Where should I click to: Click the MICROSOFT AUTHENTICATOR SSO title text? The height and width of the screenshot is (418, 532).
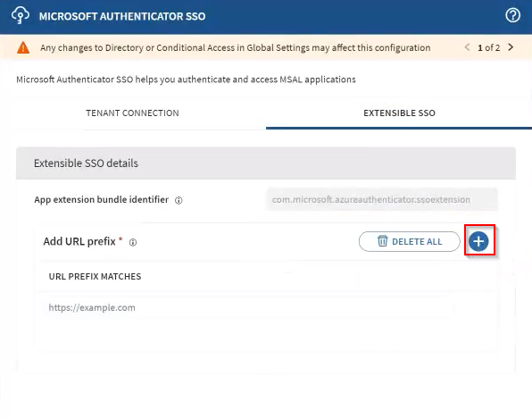[x=122, y=16]
